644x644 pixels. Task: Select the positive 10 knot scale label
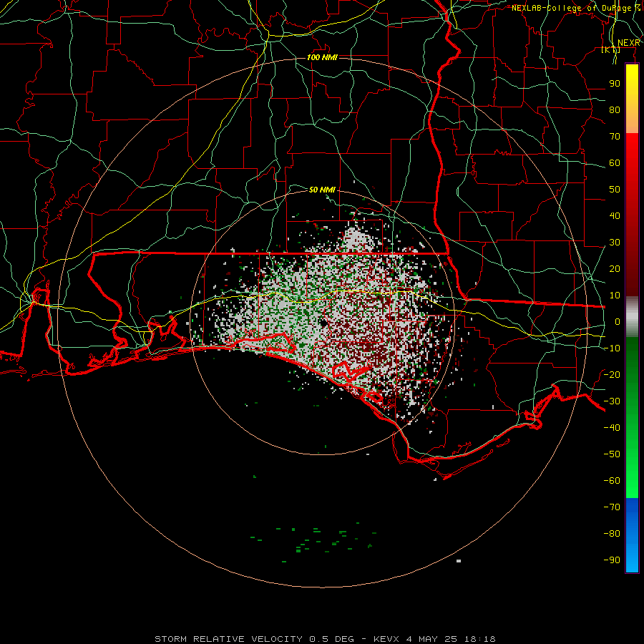(615, 296)
